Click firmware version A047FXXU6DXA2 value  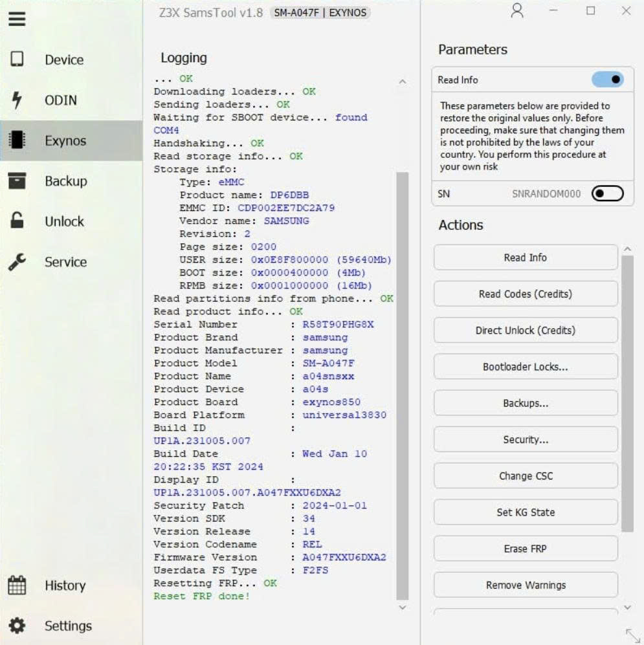(344, 557)
